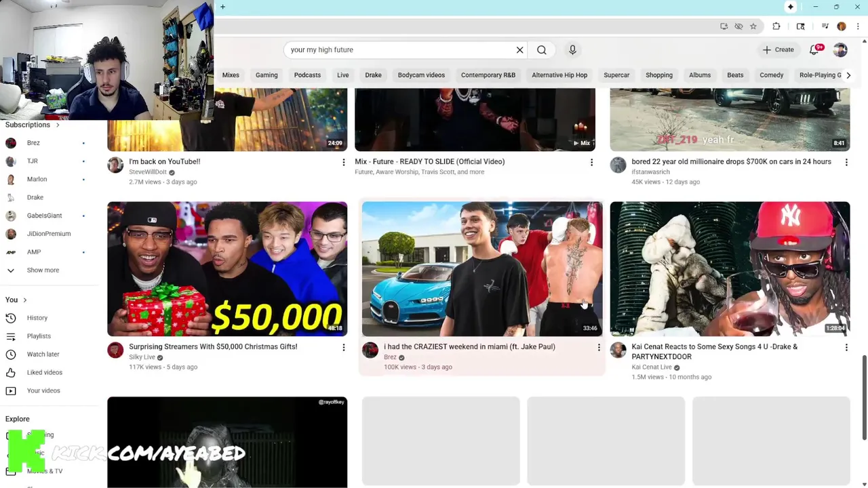
Task: Open options for Future READY TO SLIDE mix
Action: click(591, 163)
